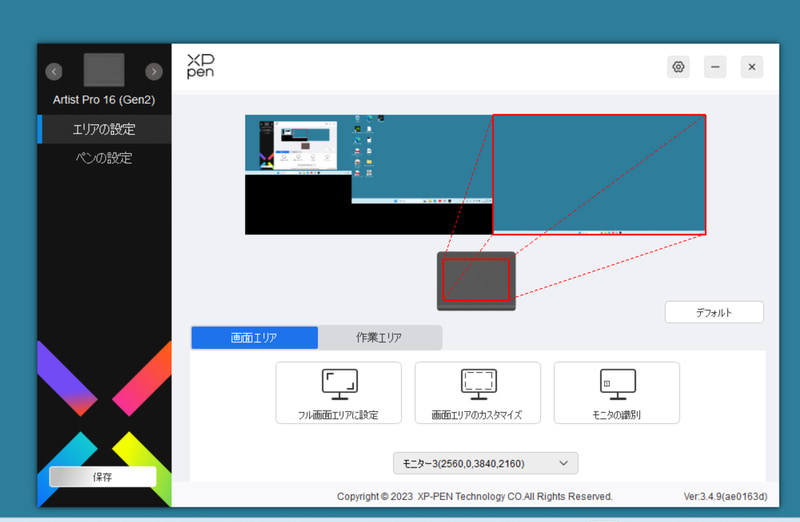Select the red-outlined monitor 3 preview
The image size is (800, 522).
[x=599, y=175]
